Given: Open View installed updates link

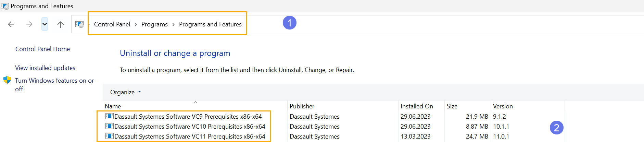Looking at the screenshot, I should click(45, 68).
